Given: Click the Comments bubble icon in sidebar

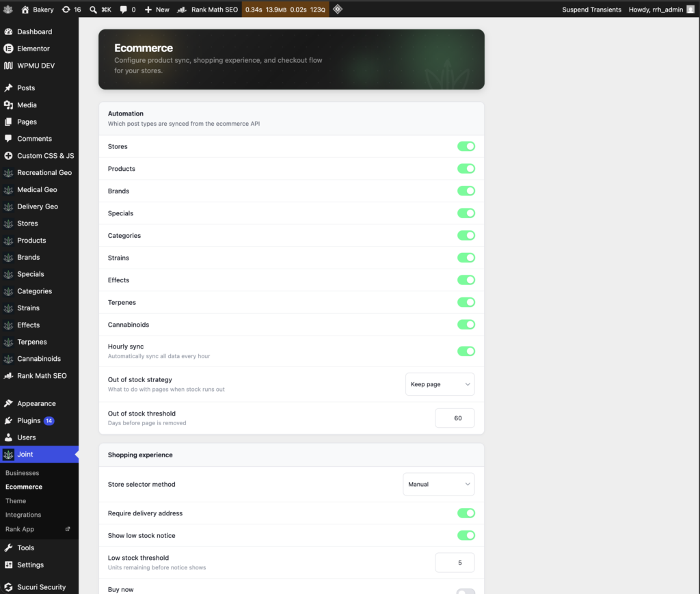Looking at the screenshot, I should tap(8, 139).
